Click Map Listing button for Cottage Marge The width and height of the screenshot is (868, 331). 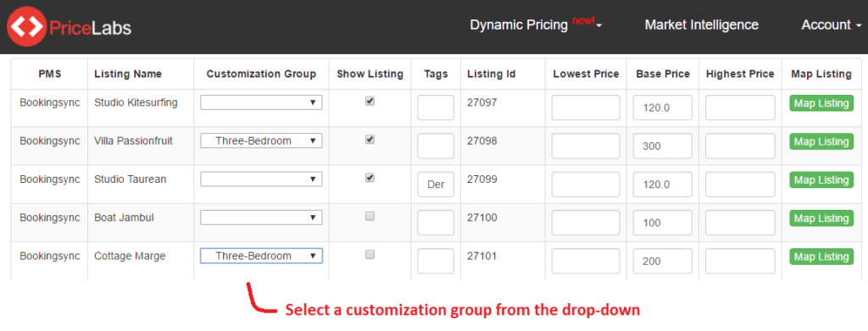coord(821,257)
